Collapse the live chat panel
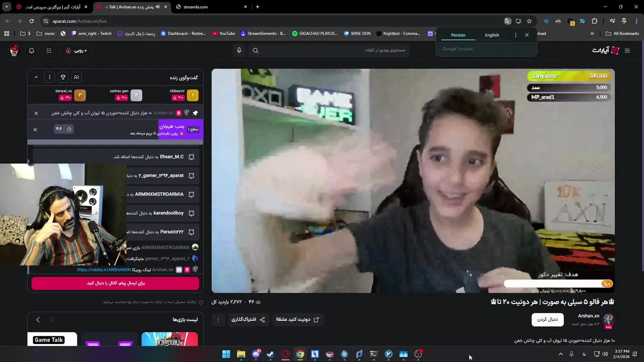644x362 pixels. 36,77
